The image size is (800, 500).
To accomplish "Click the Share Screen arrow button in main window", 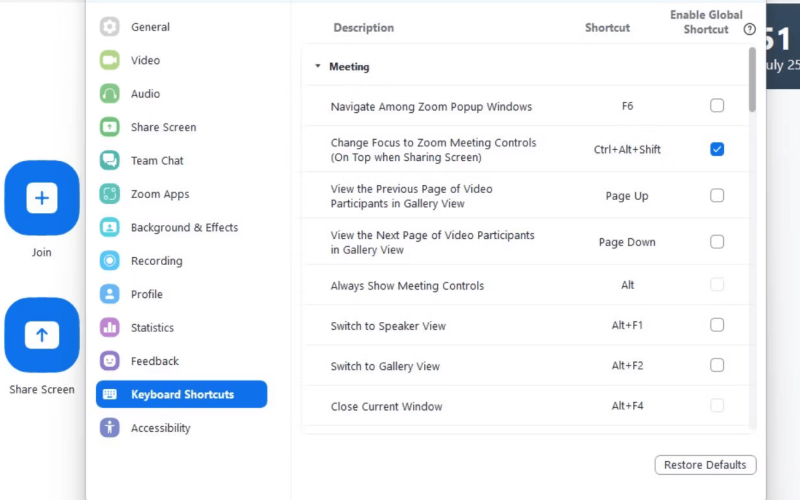I will tap(42, 335).
